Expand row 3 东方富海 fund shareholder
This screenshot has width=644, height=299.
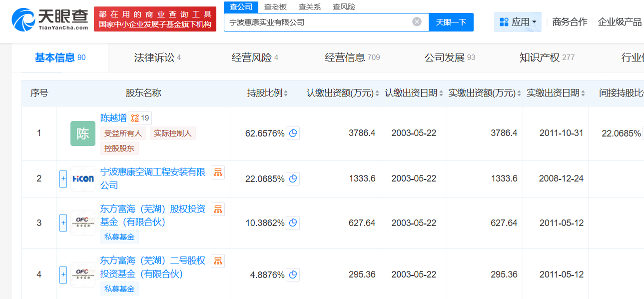point(63,223)
